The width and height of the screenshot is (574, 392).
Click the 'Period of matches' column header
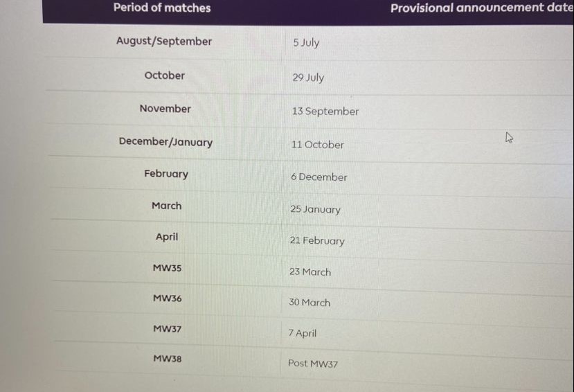162,8
